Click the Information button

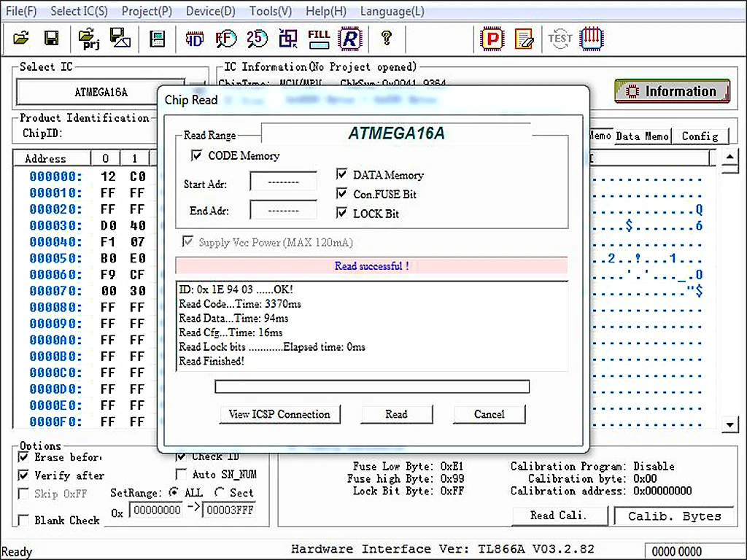pyautogui.click(x=672, y=91)
